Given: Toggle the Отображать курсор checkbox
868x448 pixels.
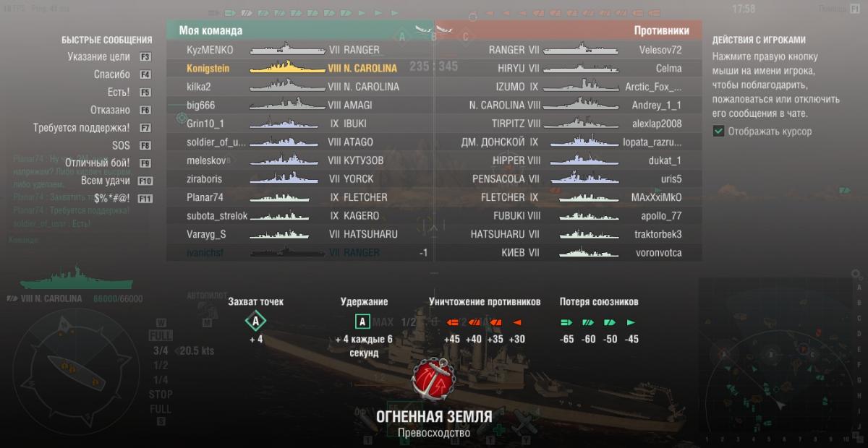Looking at the screenshot, I should click(718, 132).
